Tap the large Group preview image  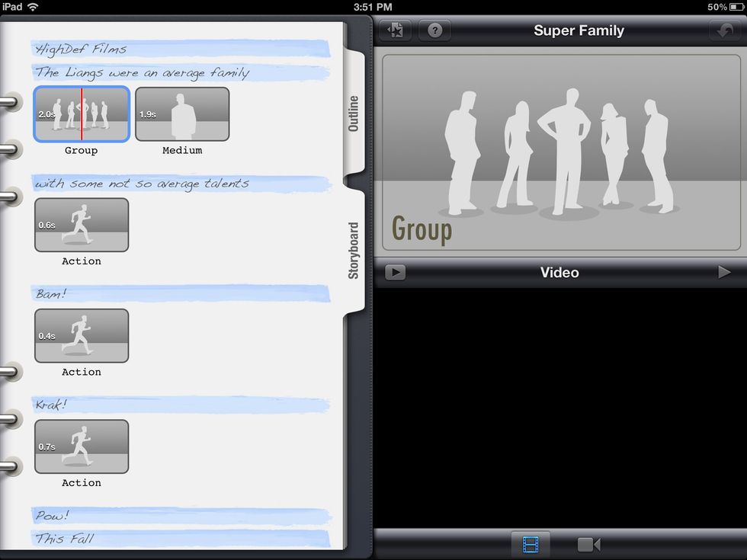point(560,152)
